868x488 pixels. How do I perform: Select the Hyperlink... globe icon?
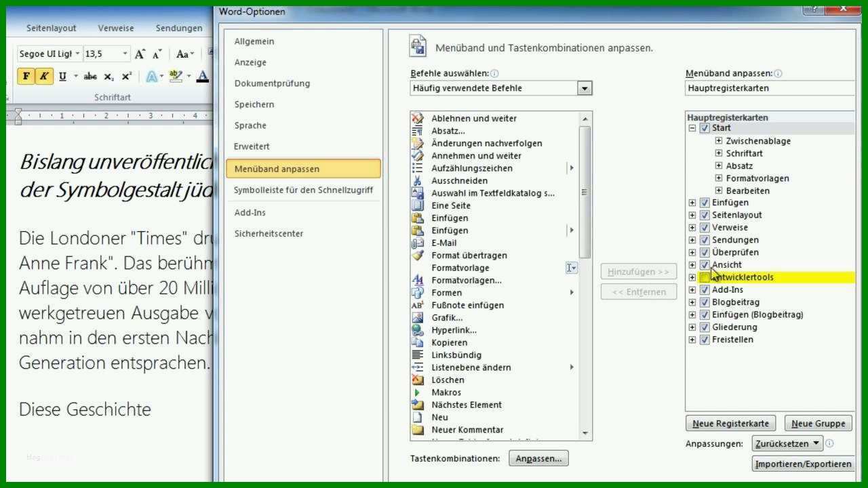pos(418,330)
